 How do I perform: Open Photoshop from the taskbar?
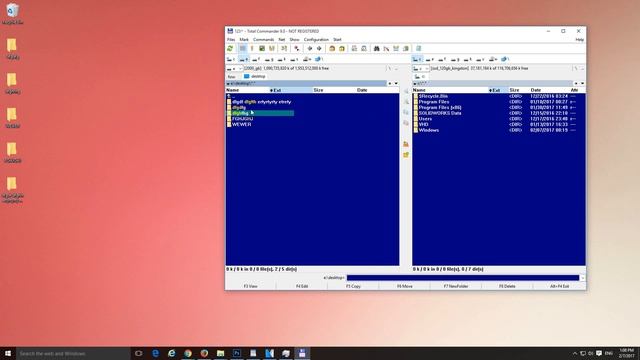click(237, 353)
